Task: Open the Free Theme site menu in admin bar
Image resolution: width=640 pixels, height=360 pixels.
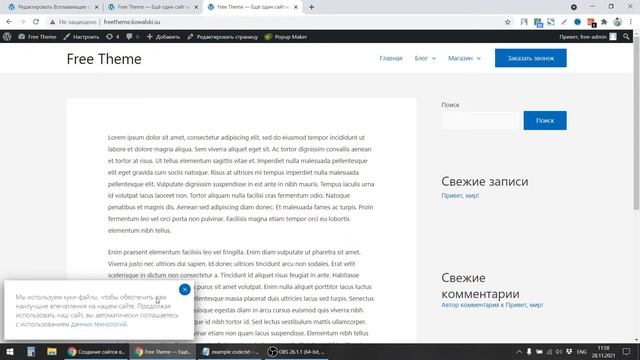Action: (x=37, y=37)
